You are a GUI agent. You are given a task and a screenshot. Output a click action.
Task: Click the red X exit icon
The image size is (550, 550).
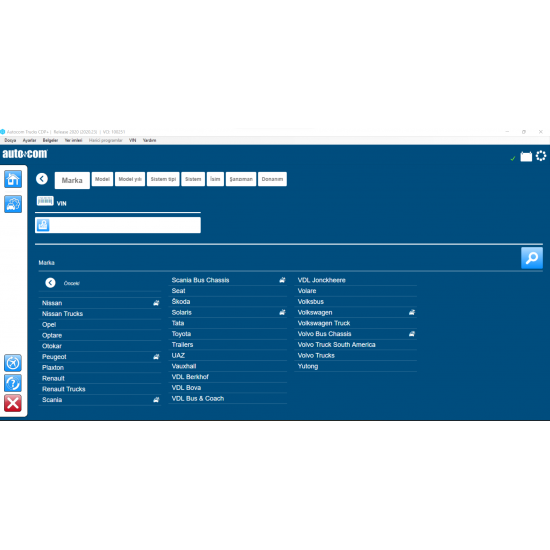click(x=13, y=403)
